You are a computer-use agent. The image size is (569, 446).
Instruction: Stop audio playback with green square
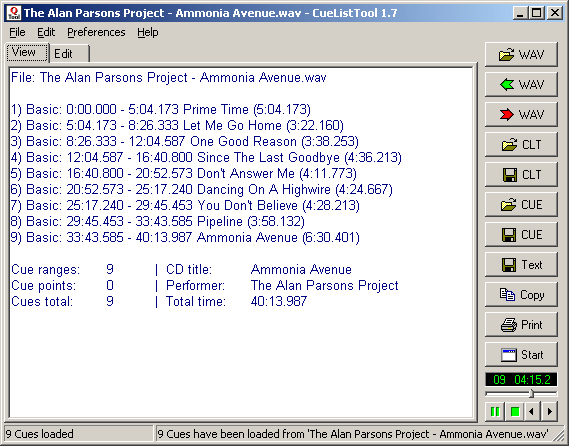515,412
